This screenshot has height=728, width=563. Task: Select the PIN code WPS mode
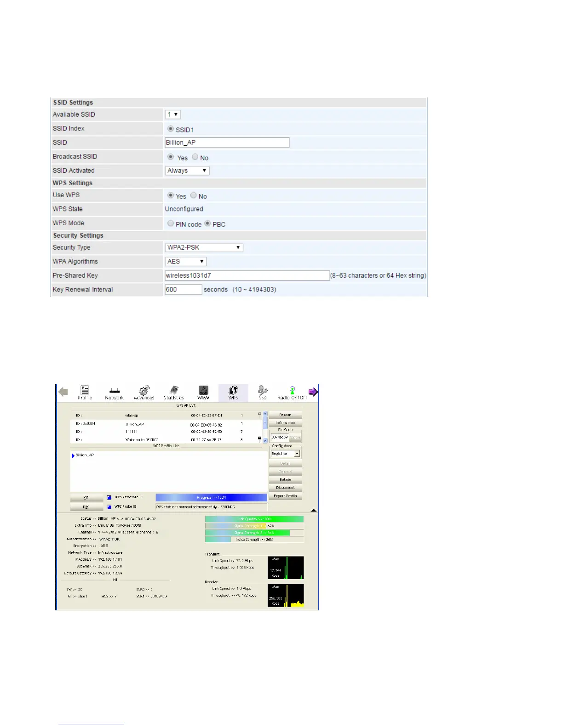[171, 223]
